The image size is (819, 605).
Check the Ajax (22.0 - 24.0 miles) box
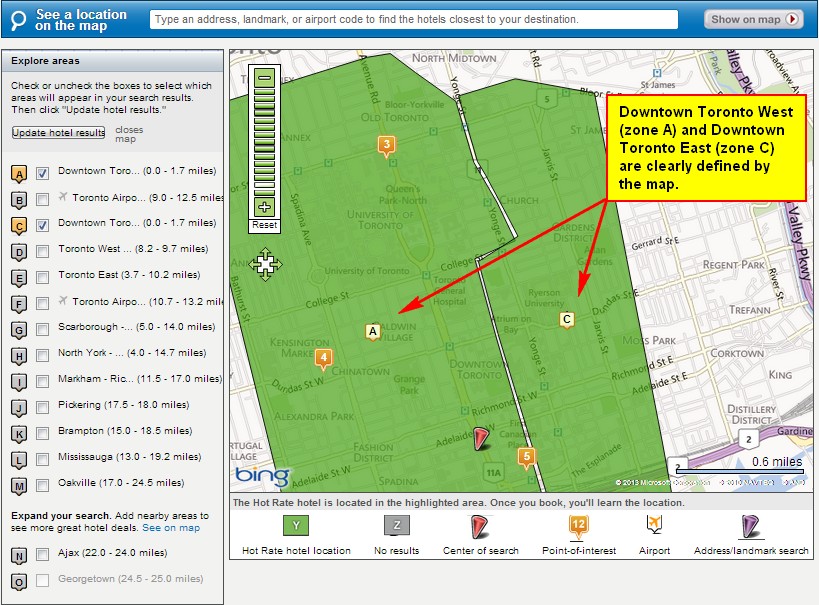tap(42, 555)
